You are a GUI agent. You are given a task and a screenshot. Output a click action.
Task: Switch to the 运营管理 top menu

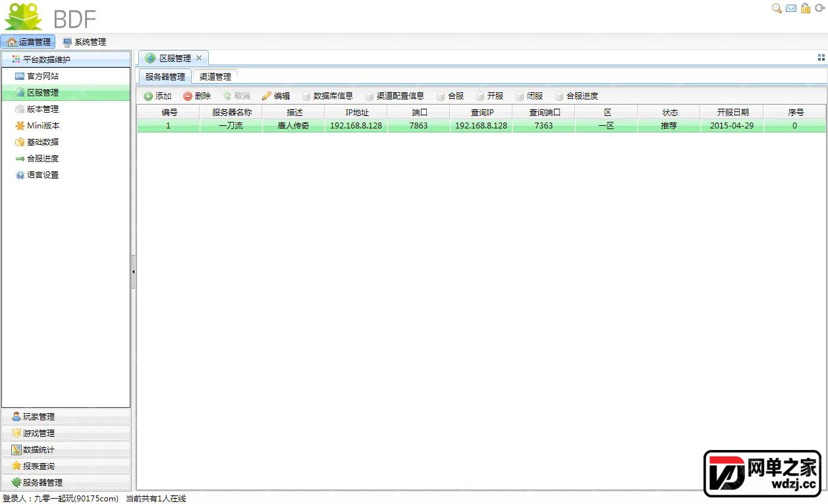(x=28, y=42)
